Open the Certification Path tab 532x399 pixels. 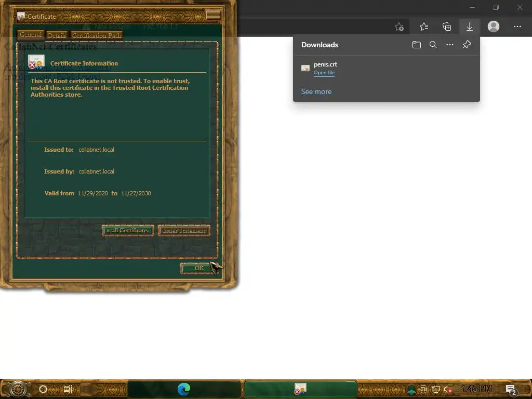point(96,35)
